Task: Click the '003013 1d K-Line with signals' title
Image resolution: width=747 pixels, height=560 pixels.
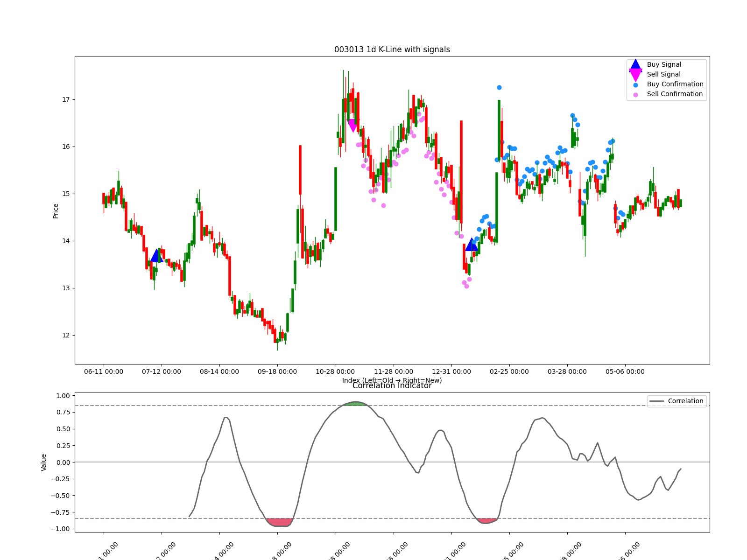Action: (392, 49)
